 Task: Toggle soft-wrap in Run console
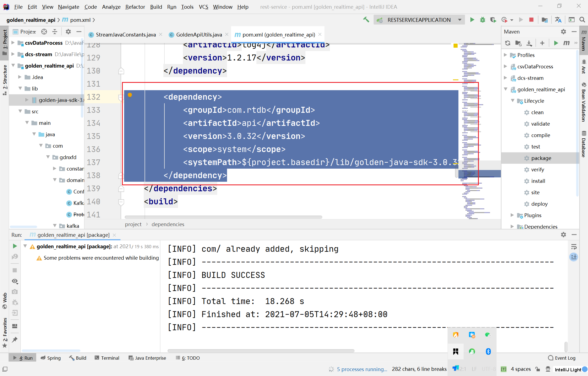tap(574, 247)
